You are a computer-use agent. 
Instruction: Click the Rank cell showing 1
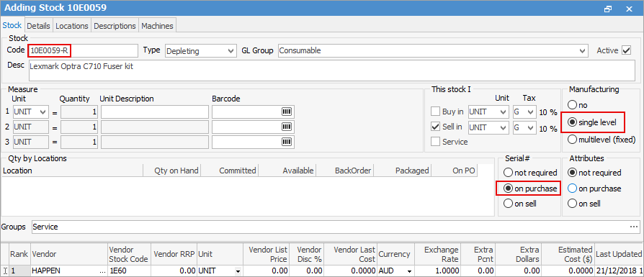pos(19,271)
